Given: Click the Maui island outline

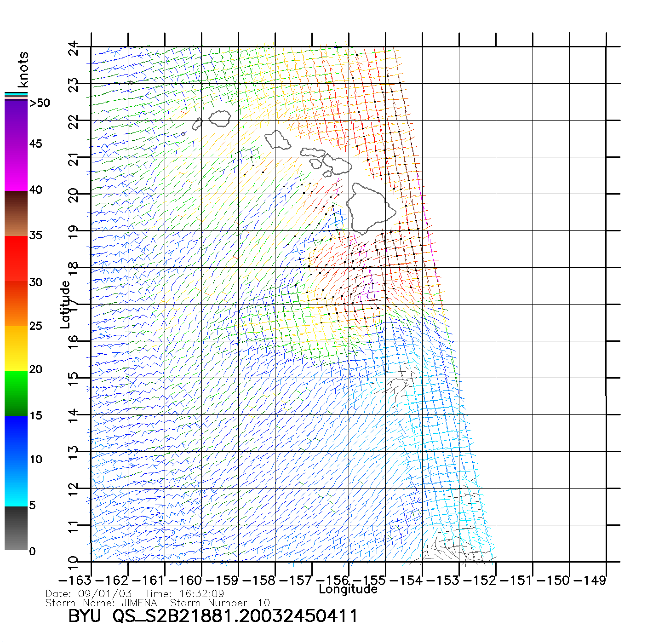Looking at the screenshot, I should pos(338,164).
